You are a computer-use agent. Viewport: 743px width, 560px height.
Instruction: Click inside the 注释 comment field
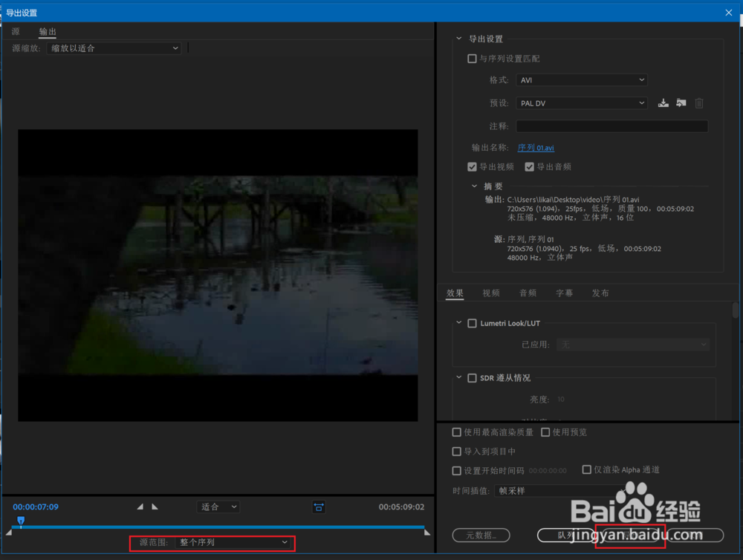point(611,126)
